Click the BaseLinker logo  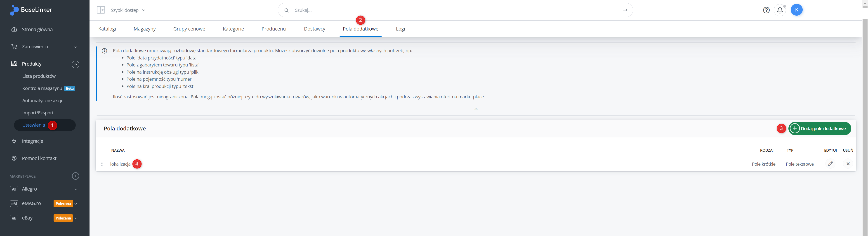pyautogui.click(x=31, y=10)
